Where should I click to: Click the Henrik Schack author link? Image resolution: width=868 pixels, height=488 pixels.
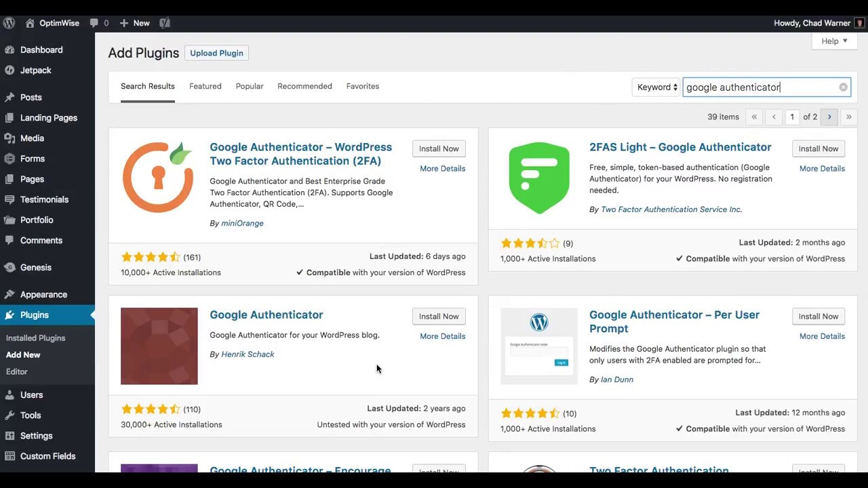(248, 354)
